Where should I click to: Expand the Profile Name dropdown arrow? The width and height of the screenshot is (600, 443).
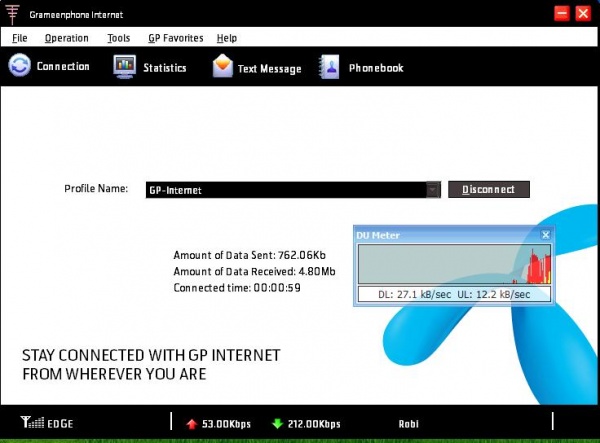tap(433, 190)
